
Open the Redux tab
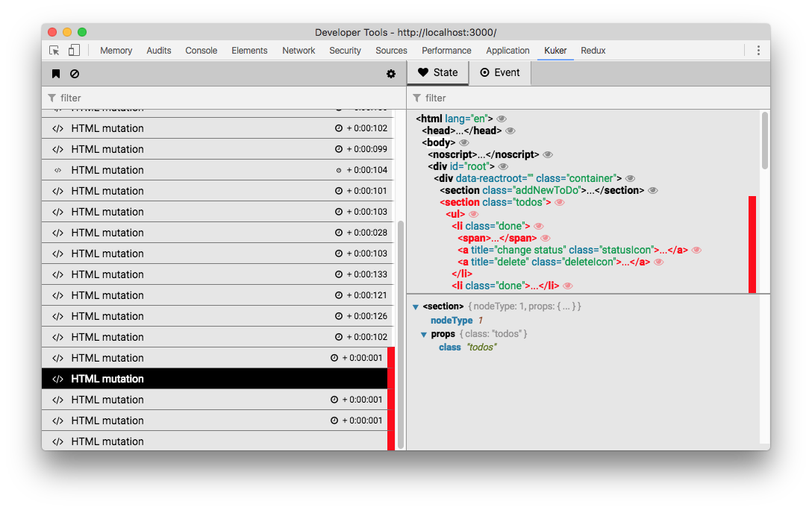(x=593, y=50)
